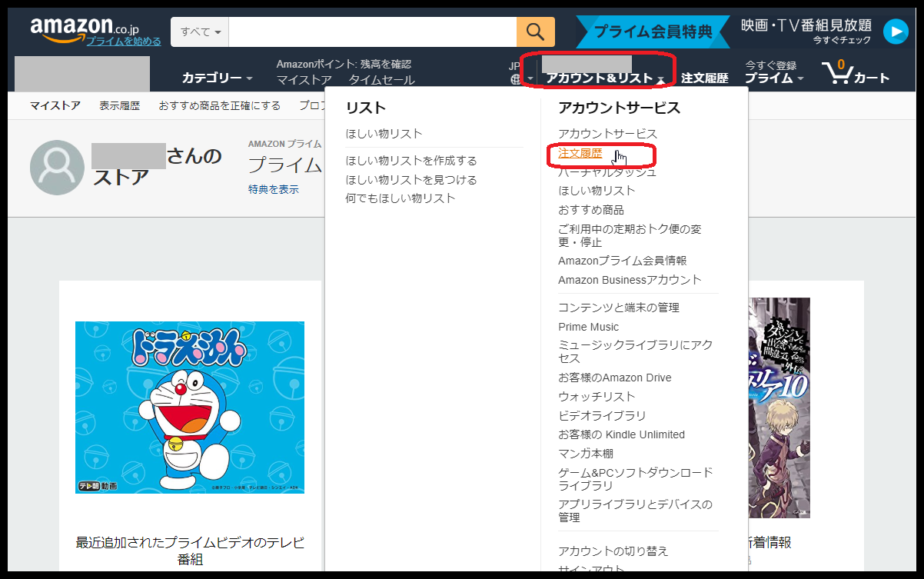
Task: Click inside the search text field
Action: point(372,32)
